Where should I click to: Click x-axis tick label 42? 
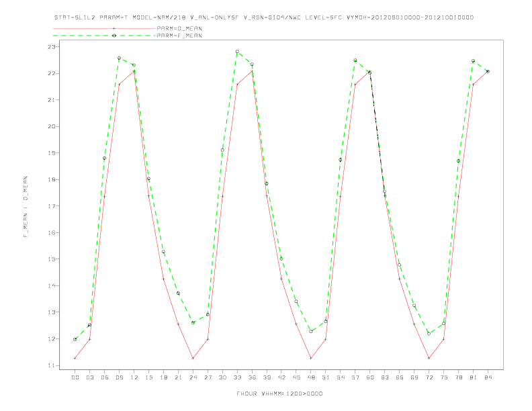pos(281,377)
